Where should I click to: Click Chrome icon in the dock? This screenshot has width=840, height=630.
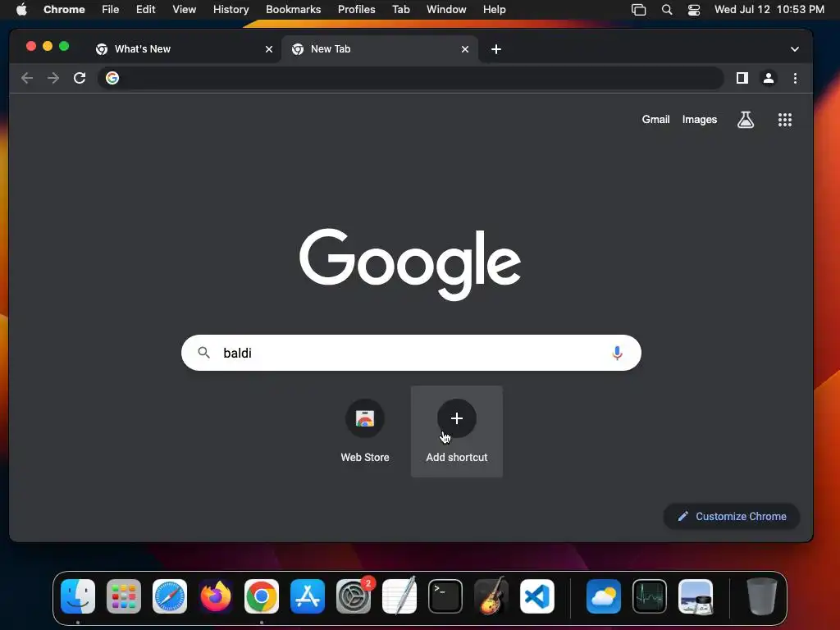coord(262,596)
